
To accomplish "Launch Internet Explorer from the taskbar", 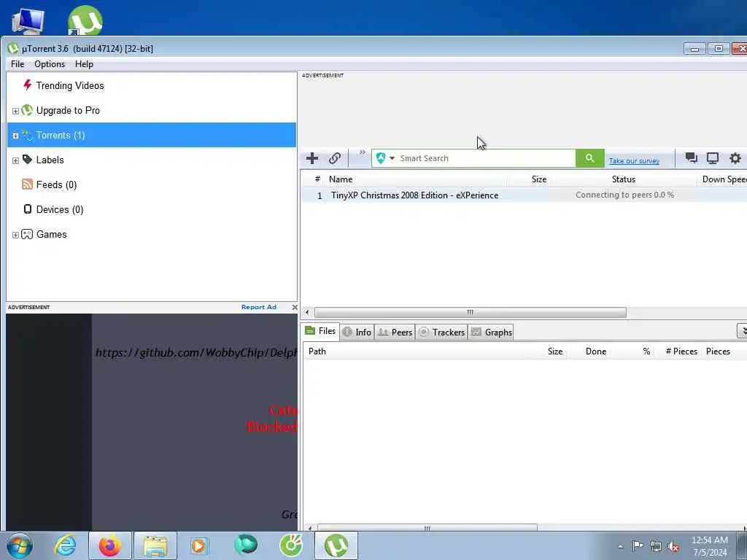I will tap(65, 545).
